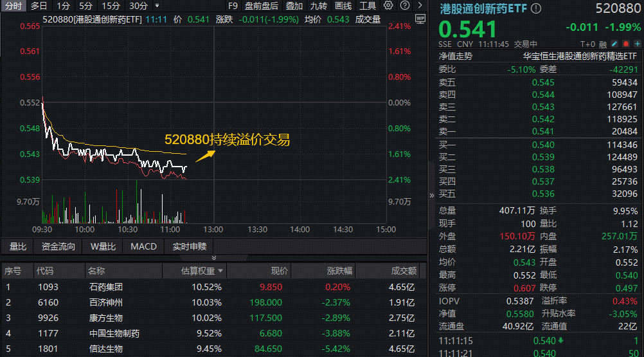Click the red alert bell icon

pyautogui.click(x=625, y=44)
